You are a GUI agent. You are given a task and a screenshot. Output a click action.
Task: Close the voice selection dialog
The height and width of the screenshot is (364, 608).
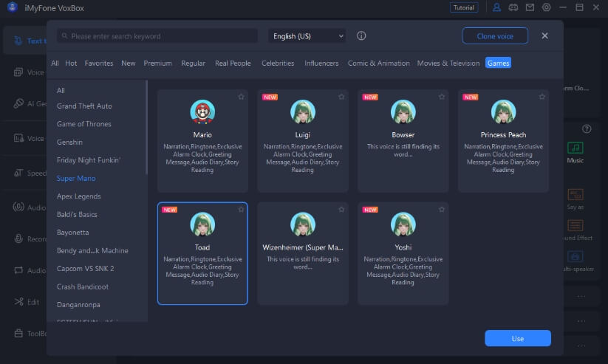(x=544, y=35)
